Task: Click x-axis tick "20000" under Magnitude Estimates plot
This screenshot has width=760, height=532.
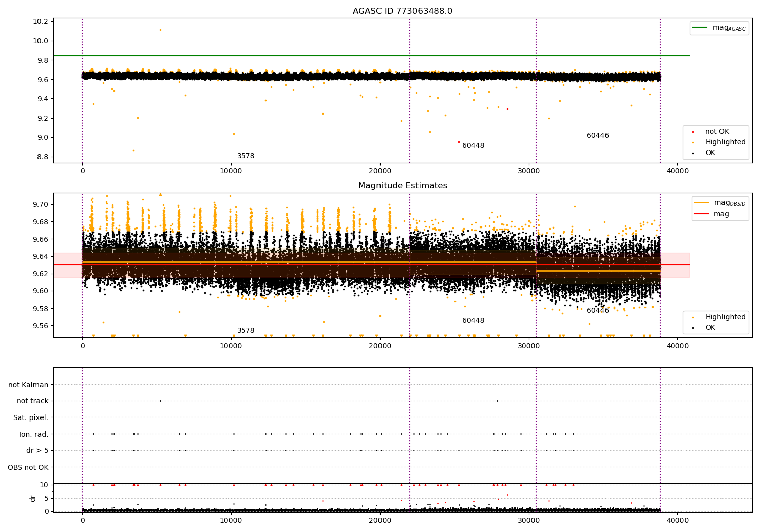Action: click(x=380, y=346)
